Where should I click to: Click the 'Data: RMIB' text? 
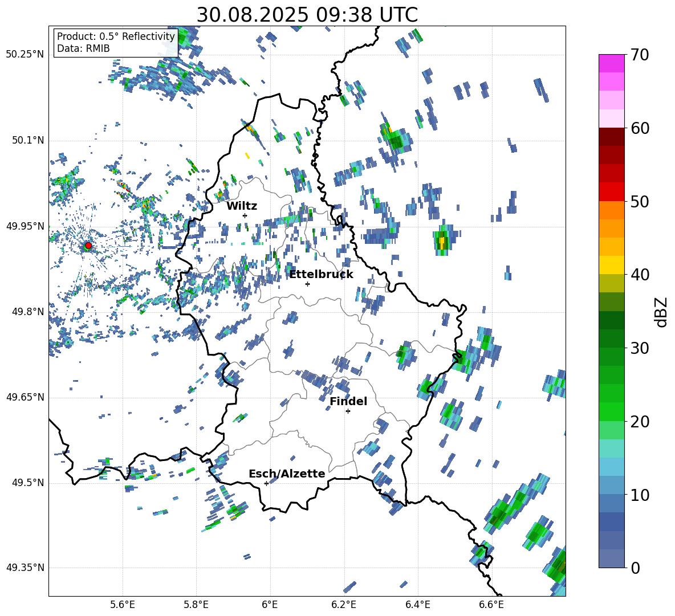click(x=83, y=48)
